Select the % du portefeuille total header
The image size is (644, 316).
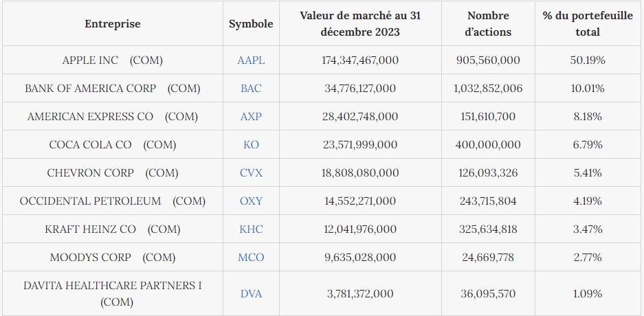click(x=587, y=24)
